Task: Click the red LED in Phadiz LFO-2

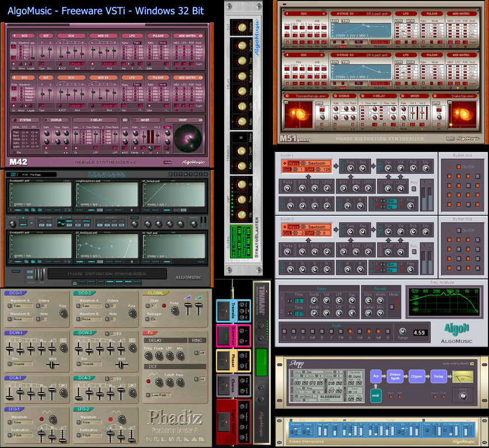Action: (x=110, y=419)
